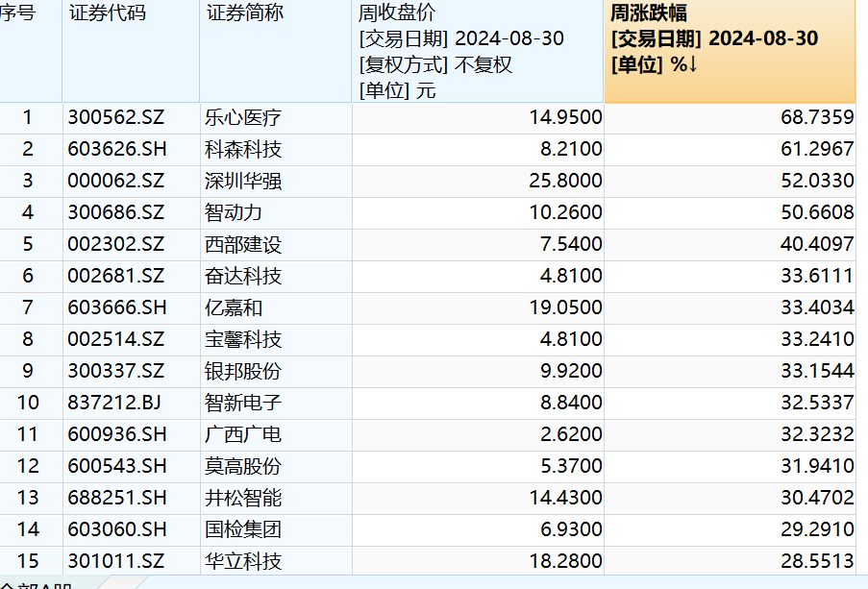Select stock name 智新电子
Image resolution: width=868 pixels, height=589 pixels.
[243, 403]
